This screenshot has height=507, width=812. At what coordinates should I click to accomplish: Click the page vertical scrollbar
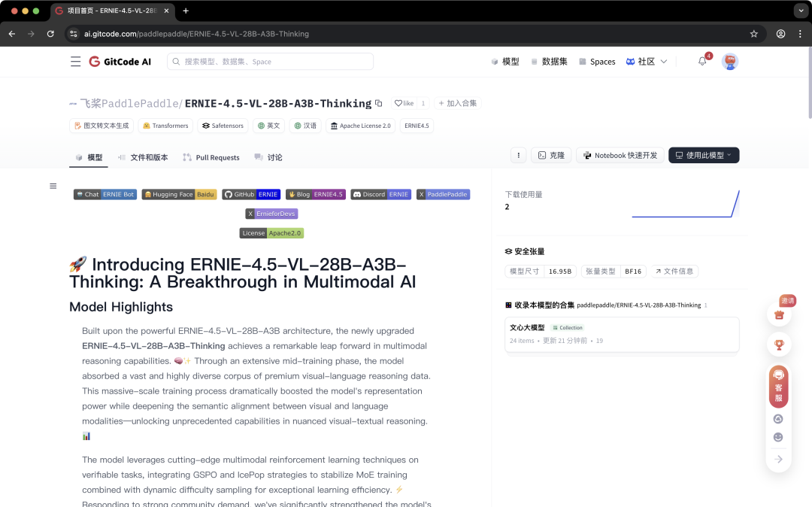coord(809,83)
